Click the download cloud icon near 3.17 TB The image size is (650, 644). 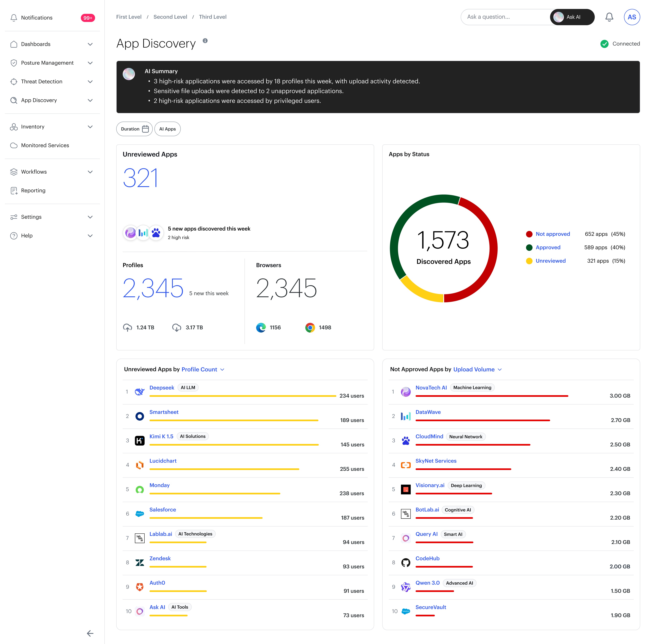[177, 327]
